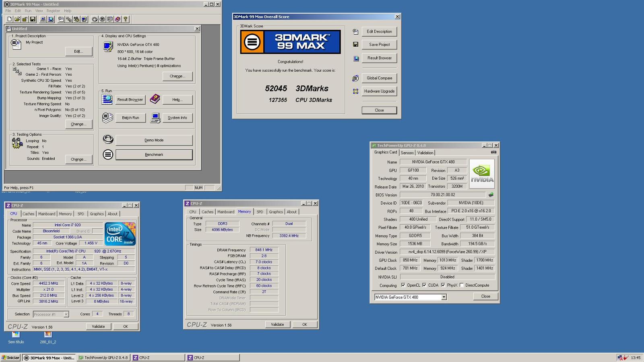Click the Select Tests toolbar icon

[69, 19]
